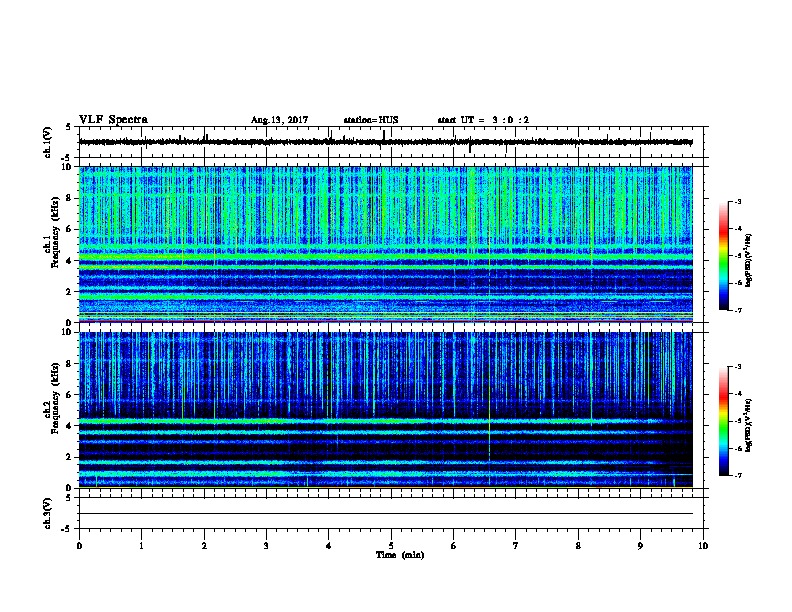
Task: Click the time axis tick label "9"
Action: [640, 546]
